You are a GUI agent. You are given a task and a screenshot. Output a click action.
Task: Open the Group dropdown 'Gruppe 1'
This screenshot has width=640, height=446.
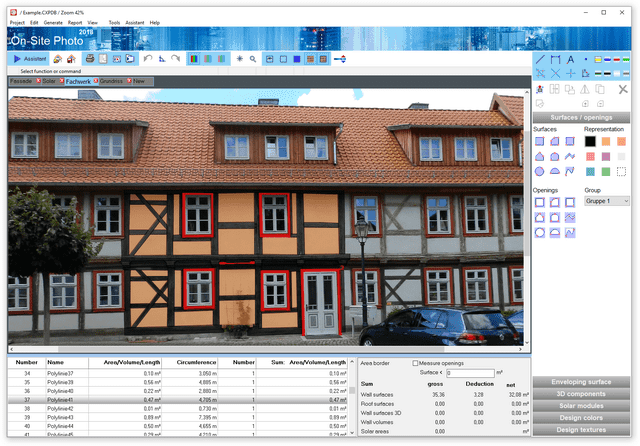tap(606, 201)
